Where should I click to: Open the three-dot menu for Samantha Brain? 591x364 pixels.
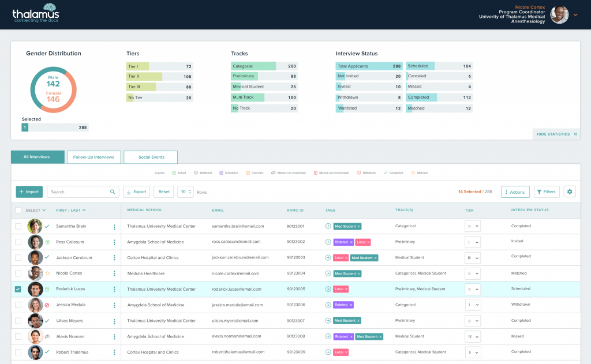pyautogui.click(x=114, y=226)
